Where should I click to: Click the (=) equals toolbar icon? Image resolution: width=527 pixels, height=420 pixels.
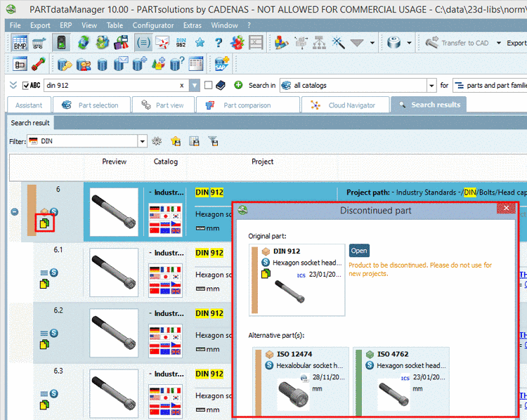tap(143, 43)
